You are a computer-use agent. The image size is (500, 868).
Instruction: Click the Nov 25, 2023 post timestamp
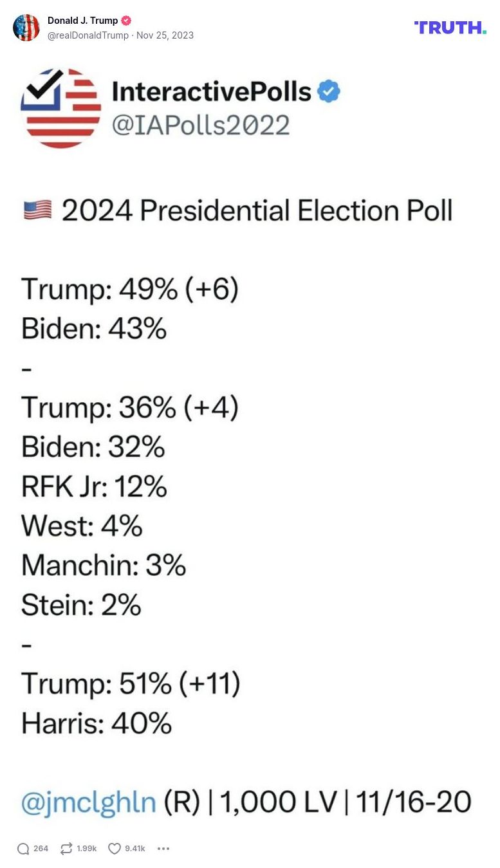pyautogui.click(x=165, y=35)
